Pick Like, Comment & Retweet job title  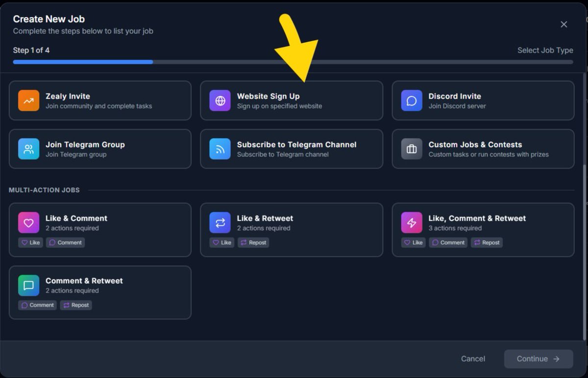pos(477,218)
